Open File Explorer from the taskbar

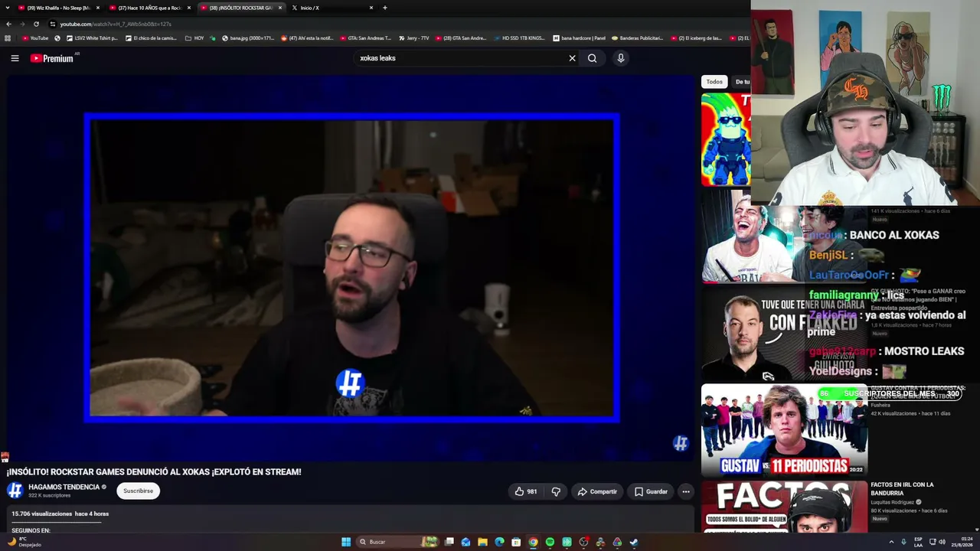[x=482, y=542]
